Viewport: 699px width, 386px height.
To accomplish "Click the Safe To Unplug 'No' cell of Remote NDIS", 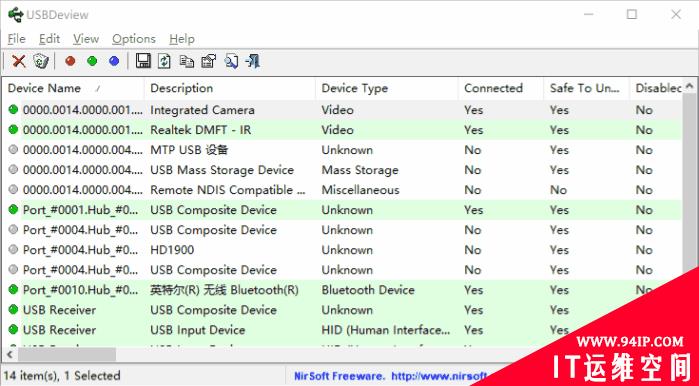I will (x=558, y=190).
